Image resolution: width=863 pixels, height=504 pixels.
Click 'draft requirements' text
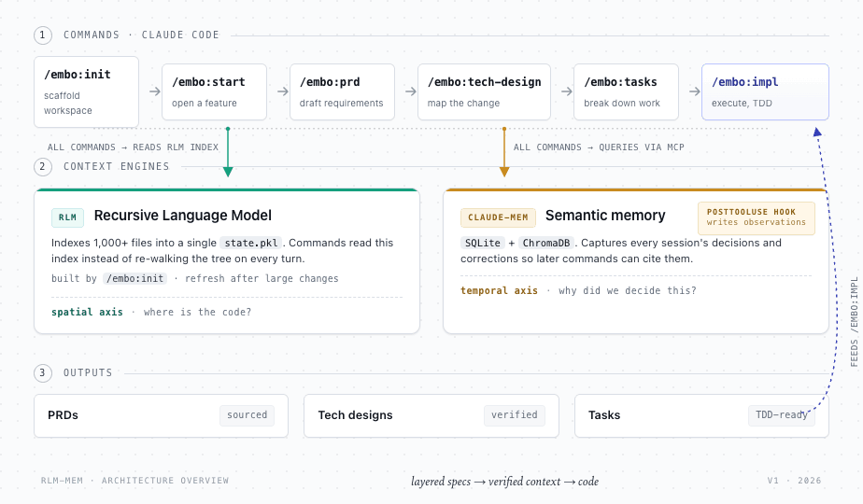coord(341,103)
